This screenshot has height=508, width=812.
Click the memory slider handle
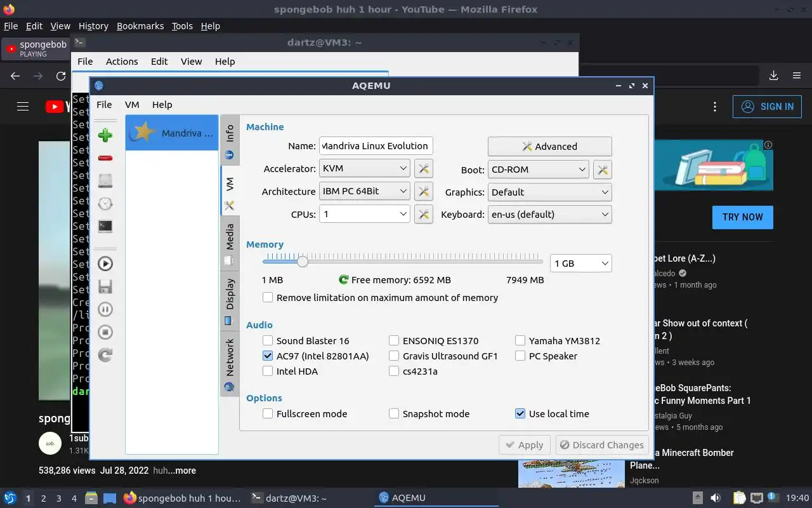pyautogui.click(x=303, y=261)
